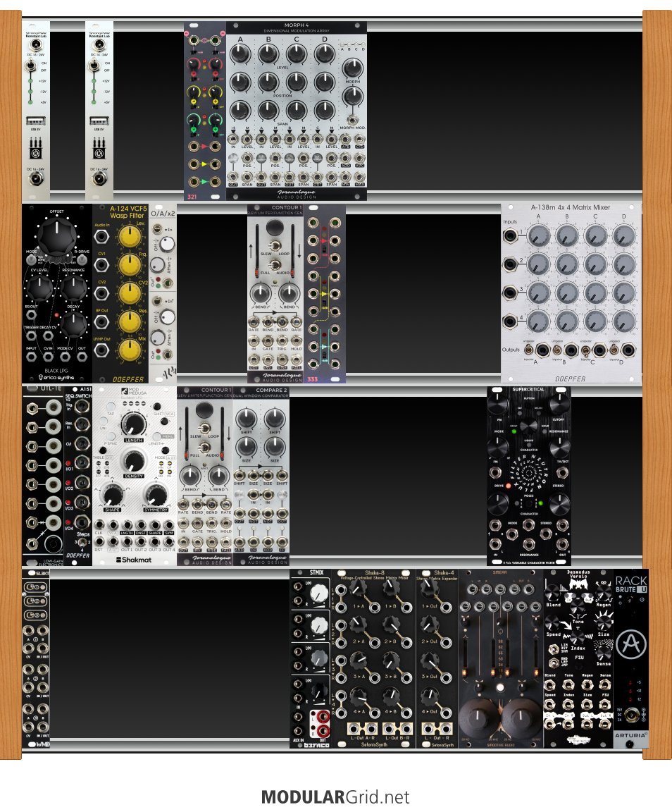The width and height of the screenshot is (672, 812).
Task: Click the BP Out jack on A-124 Wasp Filter
Action: [101, 322]
